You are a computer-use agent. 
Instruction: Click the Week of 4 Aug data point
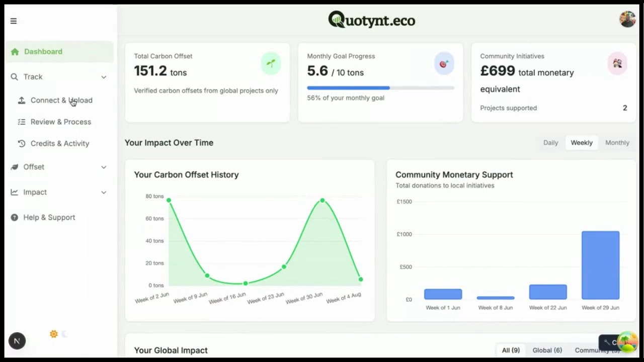tap(361, 279)
